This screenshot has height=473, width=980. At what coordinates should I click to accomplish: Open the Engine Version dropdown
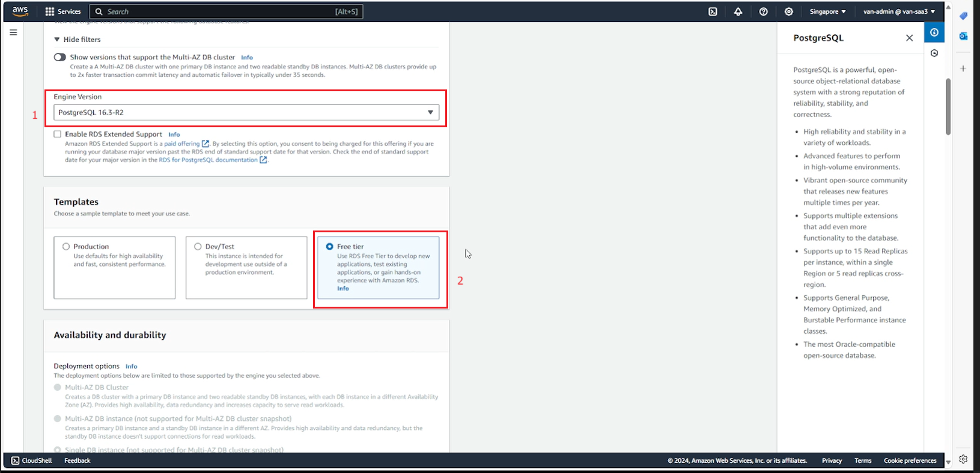pos(246,112)
